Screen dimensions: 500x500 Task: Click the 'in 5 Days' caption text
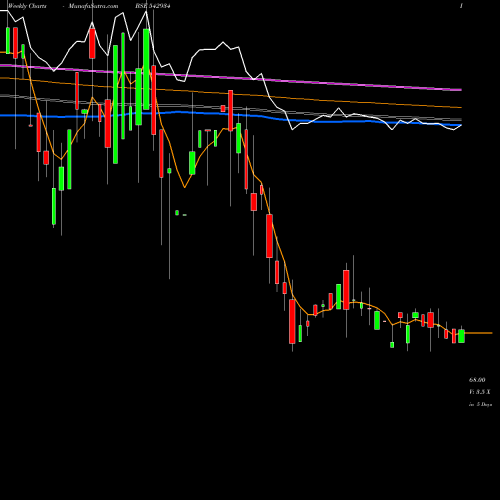(480, 404)
